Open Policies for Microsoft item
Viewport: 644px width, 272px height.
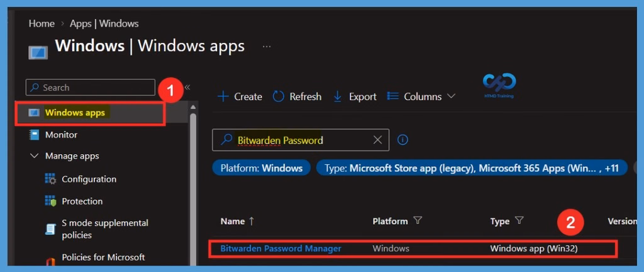[x=104, y=258]
